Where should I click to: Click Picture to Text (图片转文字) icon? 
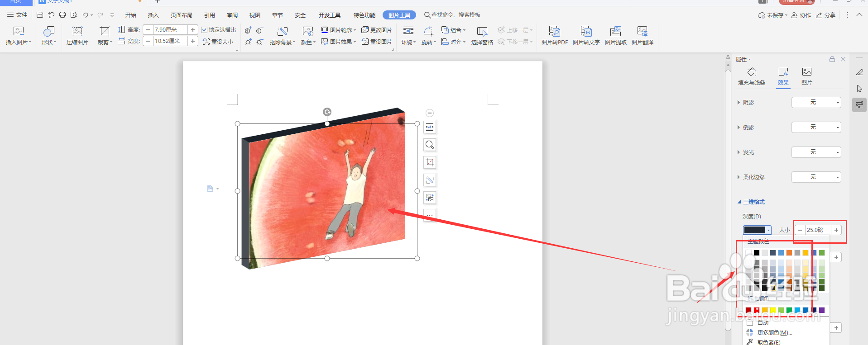point(586,32)
